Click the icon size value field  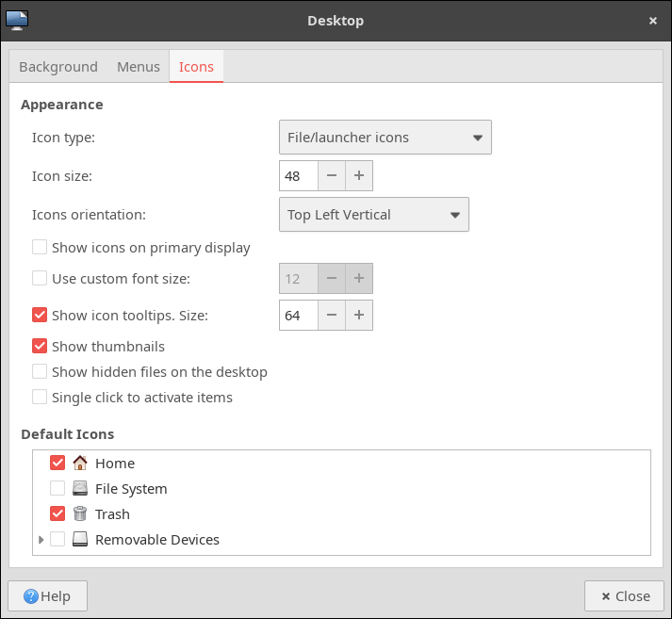pos(298,175)
